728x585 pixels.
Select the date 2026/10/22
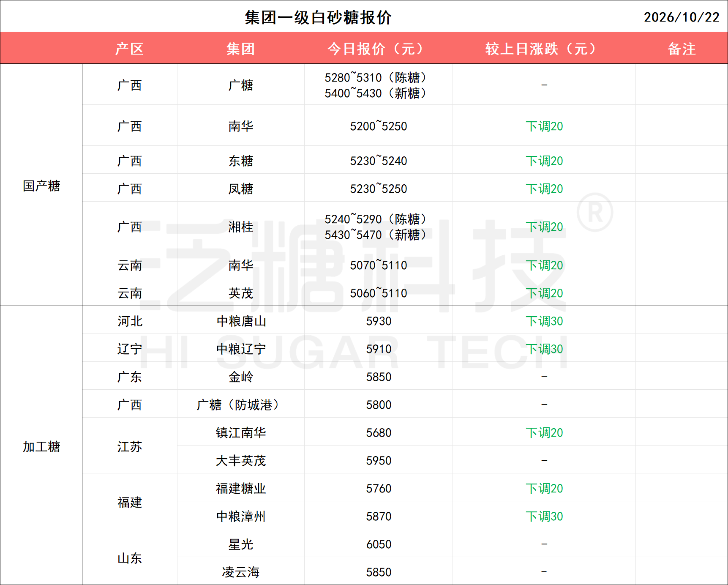(x=681, y=17)
